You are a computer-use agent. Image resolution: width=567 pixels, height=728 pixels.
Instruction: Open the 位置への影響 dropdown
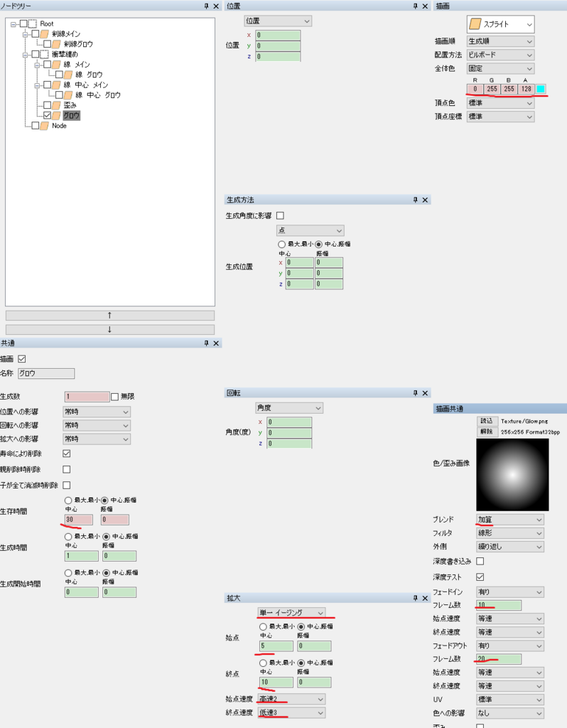pos(97,412)
